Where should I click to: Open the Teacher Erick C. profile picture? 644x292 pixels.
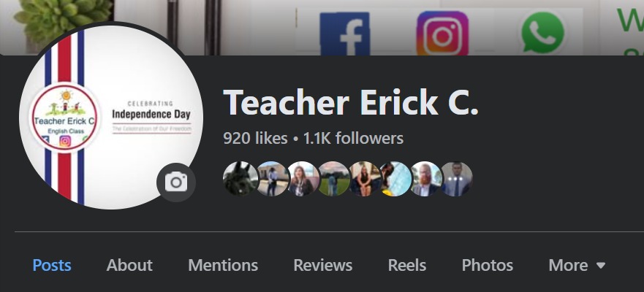(x=111, y=118)
